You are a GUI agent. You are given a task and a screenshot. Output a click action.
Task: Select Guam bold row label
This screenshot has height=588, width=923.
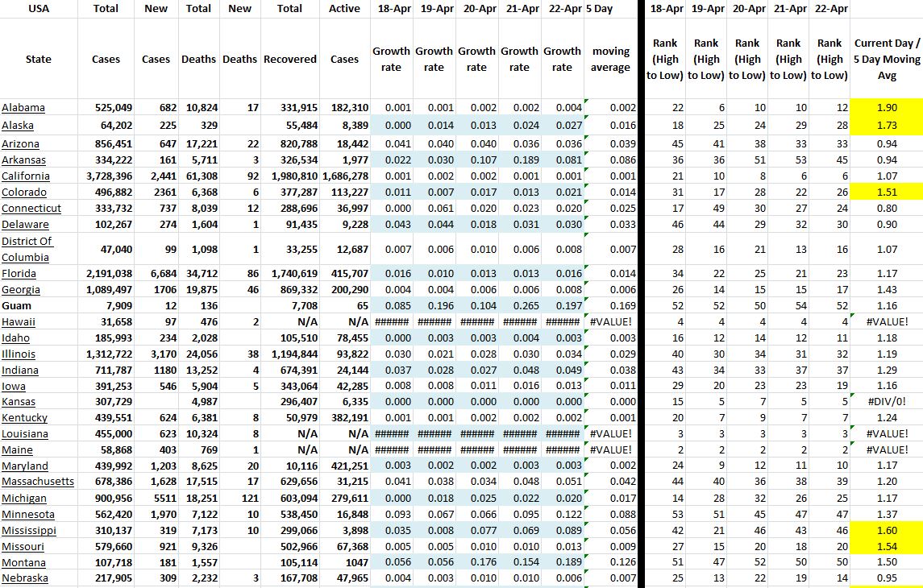tap(17, 306)
